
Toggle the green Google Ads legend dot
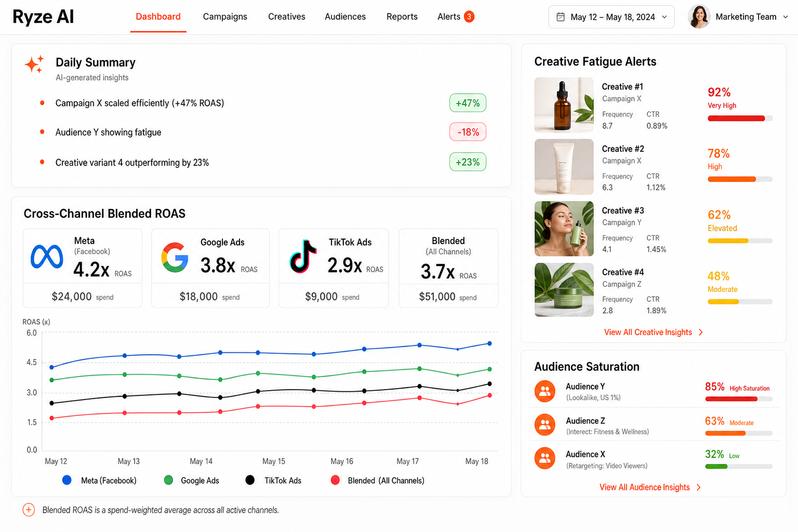click(x=168, y=480)
